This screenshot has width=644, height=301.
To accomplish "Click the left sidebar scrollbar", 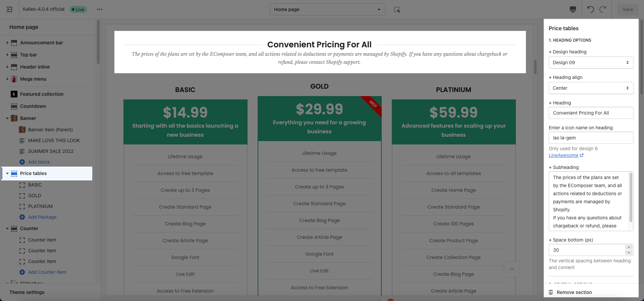I will 98,42.
